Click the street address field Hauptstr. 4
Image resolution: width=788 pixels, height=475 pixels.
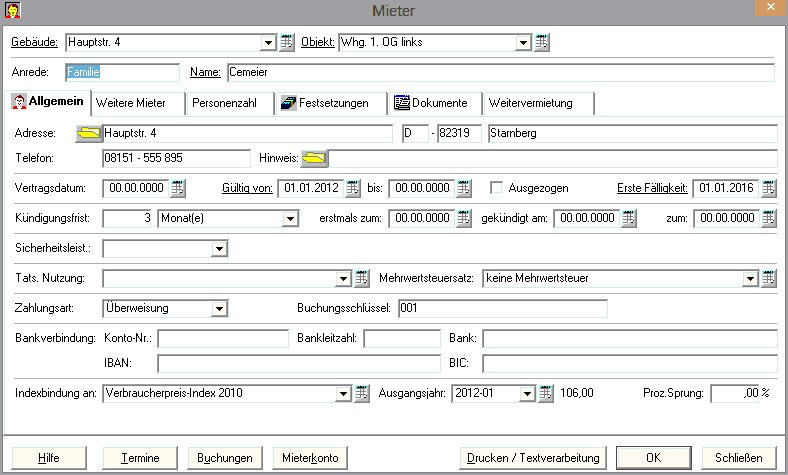[247, 134]
